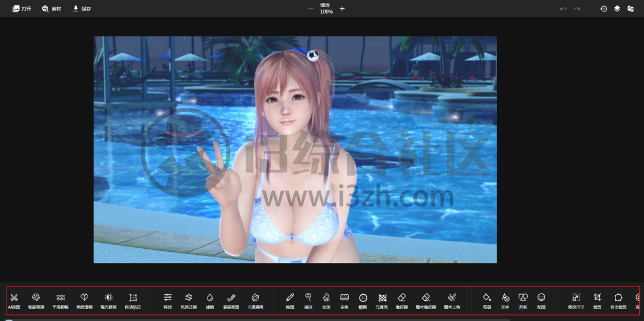Select the 魔术上色 magic colorize tool

coord(452,301)
